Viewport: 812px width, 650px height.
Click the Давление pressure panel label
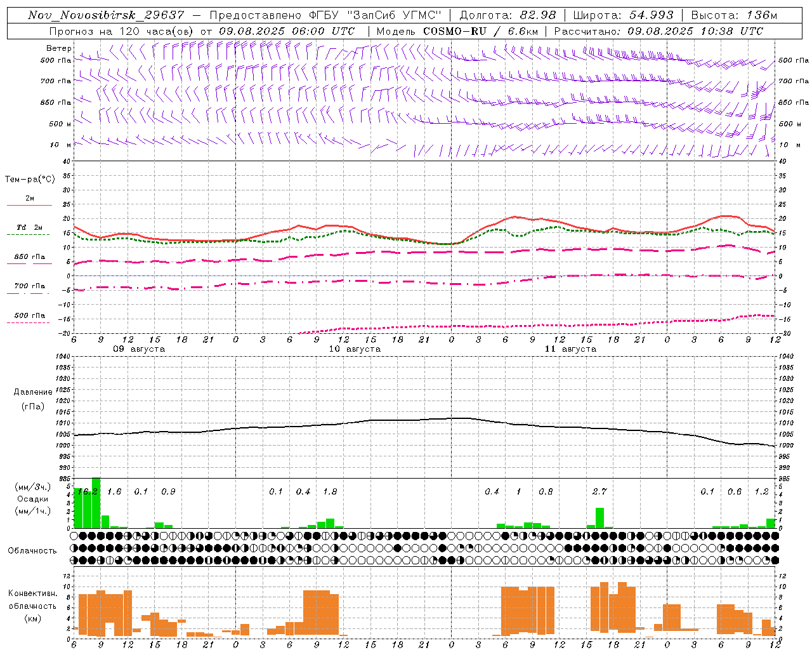point(33,392)
